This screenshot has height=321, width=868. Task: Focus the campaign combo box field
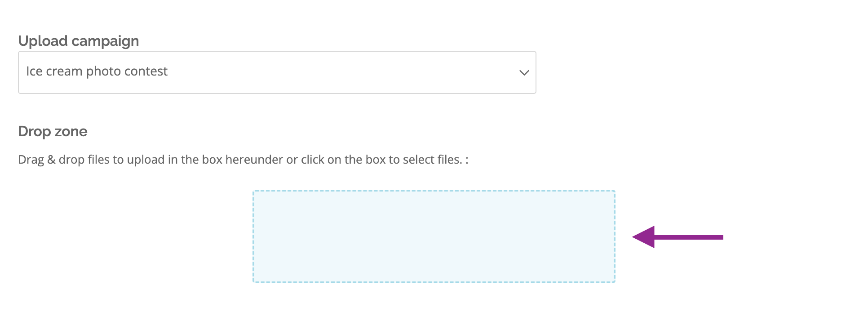click(x=277, y=72)
